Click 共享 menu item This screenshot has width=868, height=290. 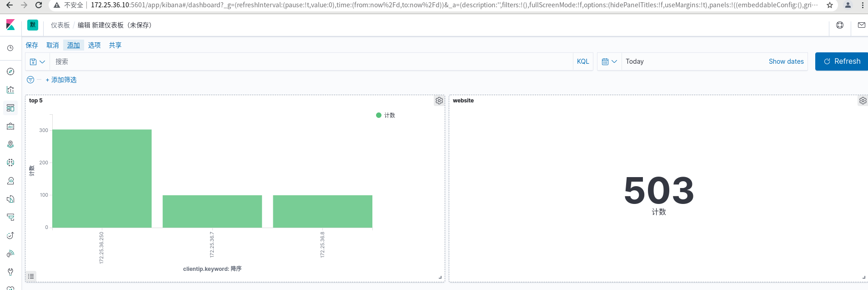click(115, 45)
